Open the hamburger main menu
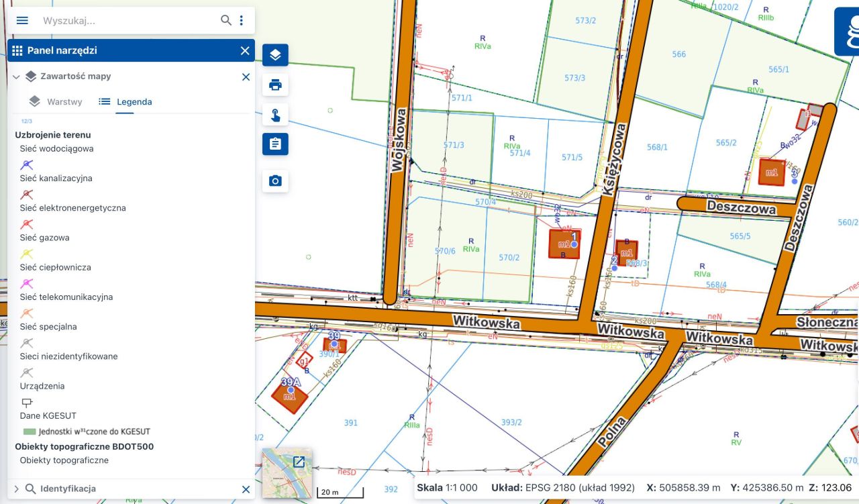The height and width of the screenshot is (504, 859). pos(22,20)
